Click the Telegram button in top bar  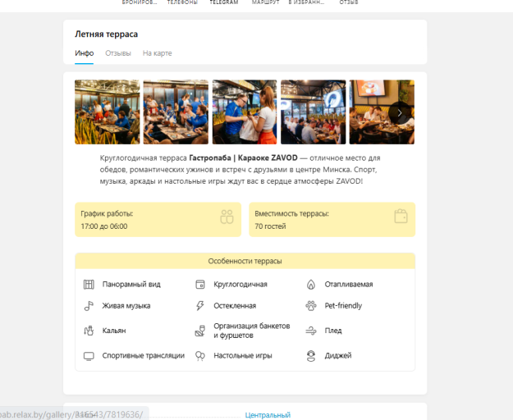click(x=224, y=2)
